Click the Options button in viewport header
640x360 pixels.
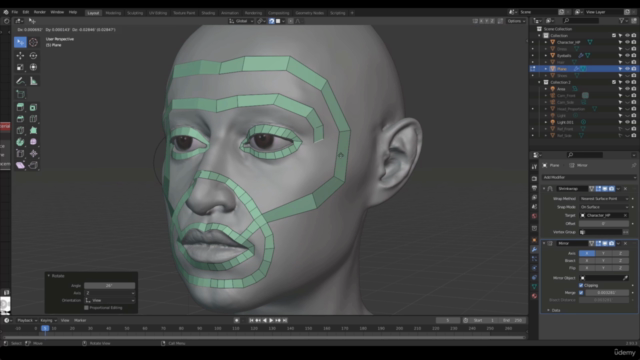tap(516, 21)
